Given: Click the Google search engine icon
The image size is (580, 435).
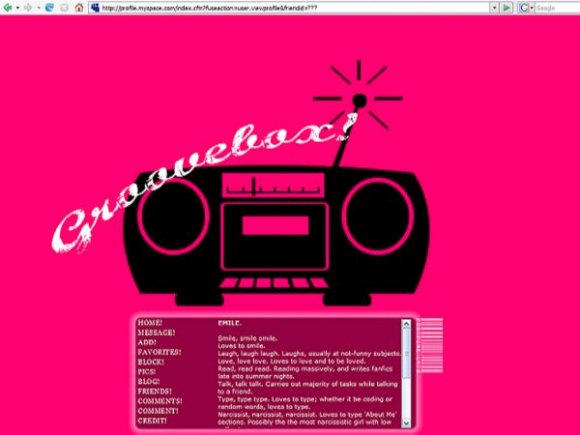Looking at the screenshot, I should 524,7.
